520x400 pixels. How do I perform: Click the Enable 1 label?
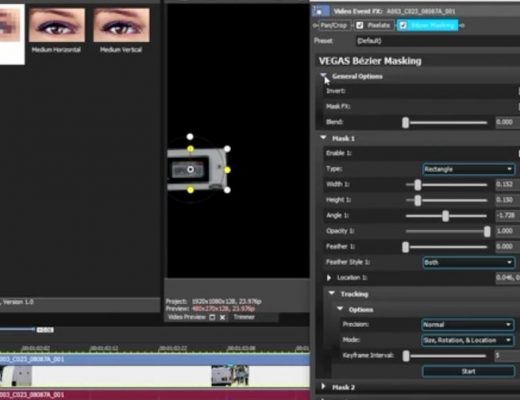tap(339, 153)
